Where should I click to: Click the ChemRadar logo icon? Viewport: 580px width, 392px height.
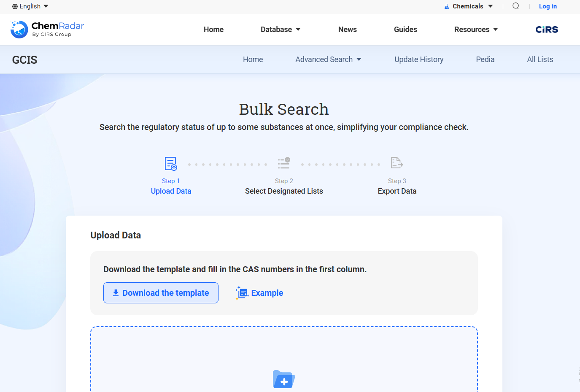coord(19,29)
